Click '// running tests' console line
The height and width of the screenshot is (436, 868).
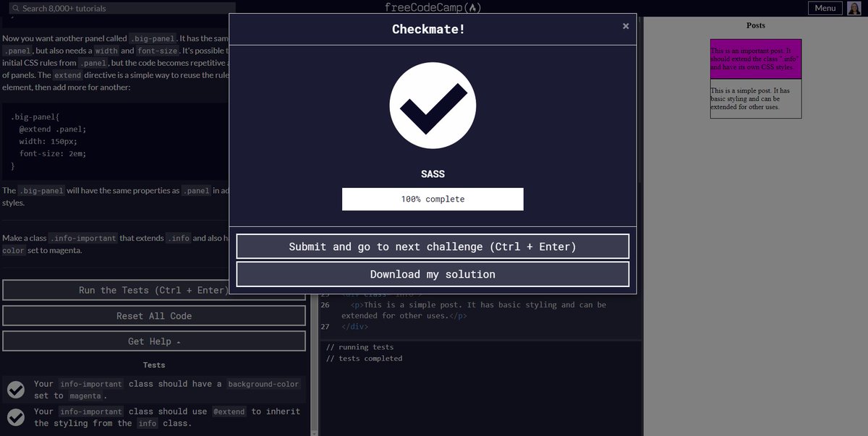[359, 347]
